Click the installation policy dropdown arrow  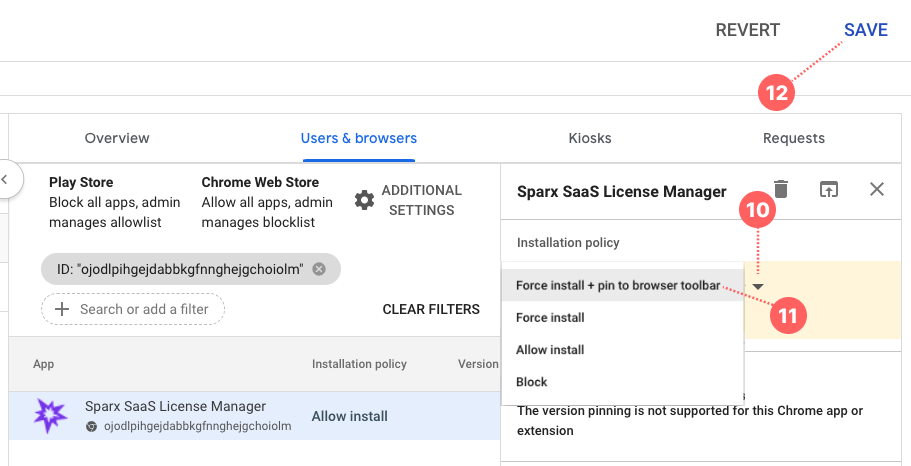pos(758,286)
